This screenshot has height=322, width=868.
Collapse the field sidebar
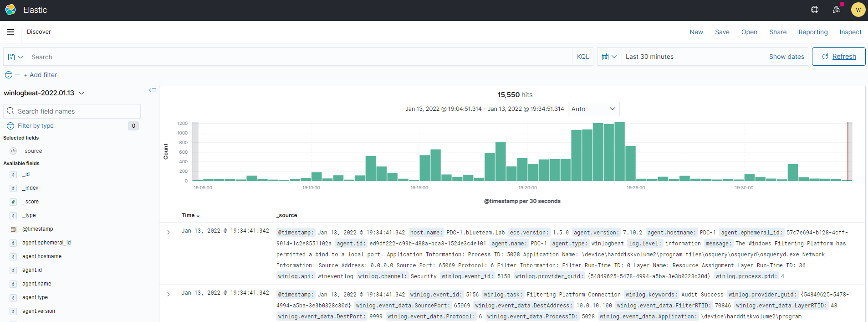click(x=153, y=90)
